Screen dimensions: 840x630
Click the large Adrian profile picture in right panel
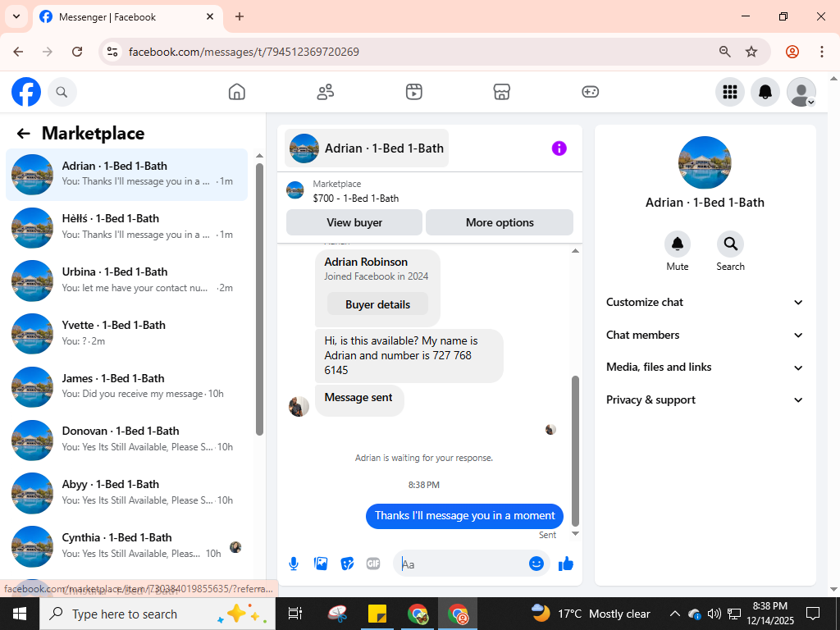[x=705, y=163]
